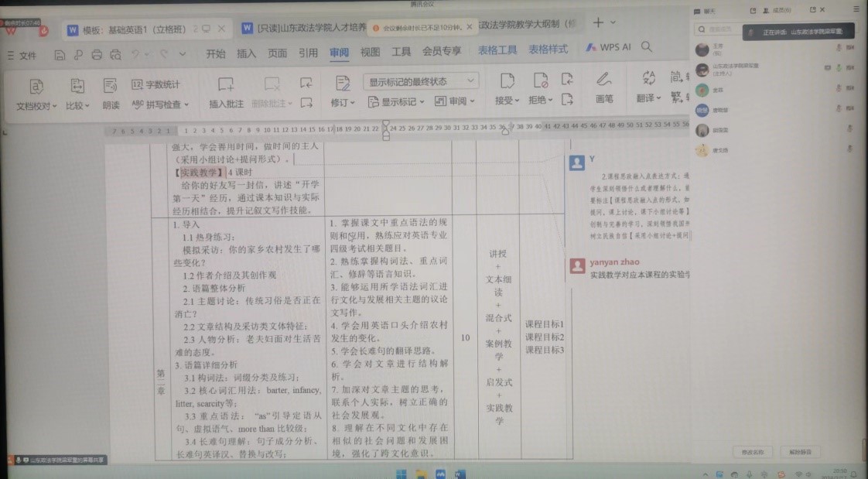The height and width of the screenshot is (479, 868).
Task: Switch to the 视图 ribbon tab
Action: pos(371,52)
